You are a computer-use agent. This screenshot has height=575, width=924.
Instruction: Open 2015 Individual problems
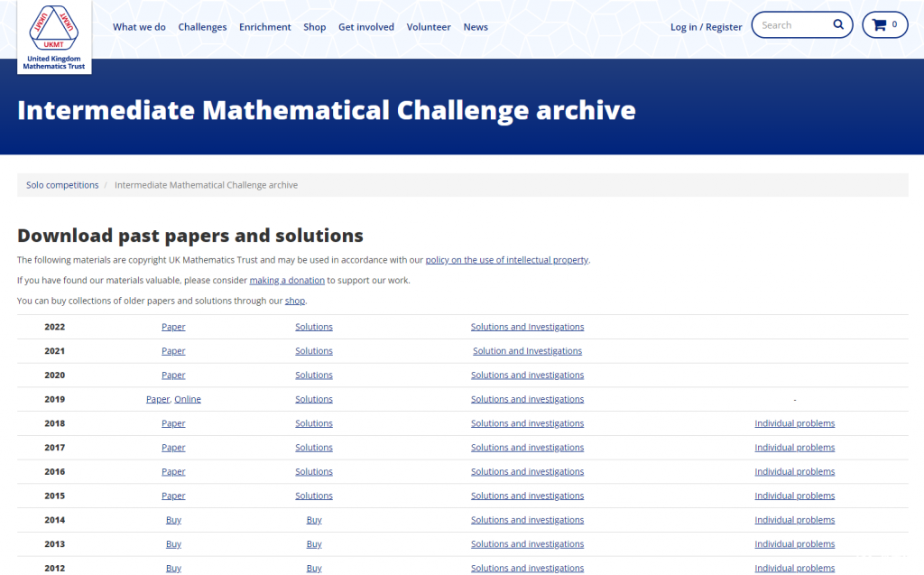[794, 496]
